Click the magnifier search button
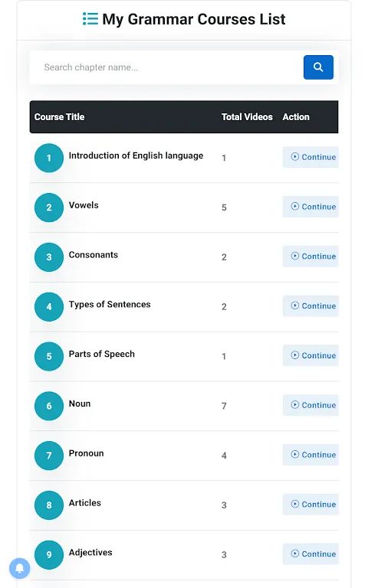The image size is (368, 588). (318, 67)
